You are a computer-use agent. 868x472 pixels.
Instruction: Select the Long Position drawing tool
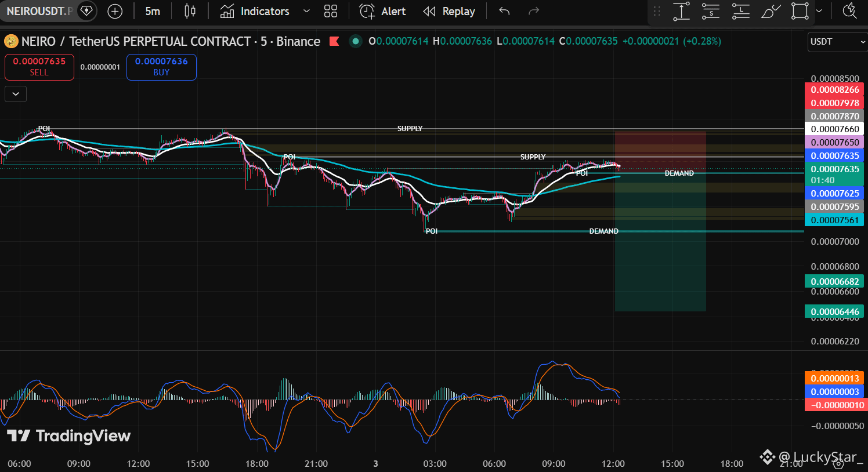coord(740,11)
